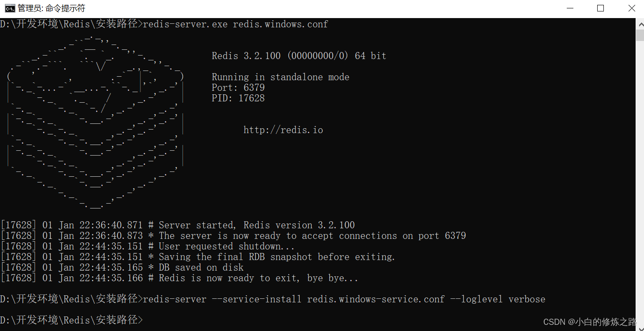This screenshot has width=644, height=331.
Task: Click the 'redis-server.exe redis.windows.conf' command text
Action: (235, 24)
